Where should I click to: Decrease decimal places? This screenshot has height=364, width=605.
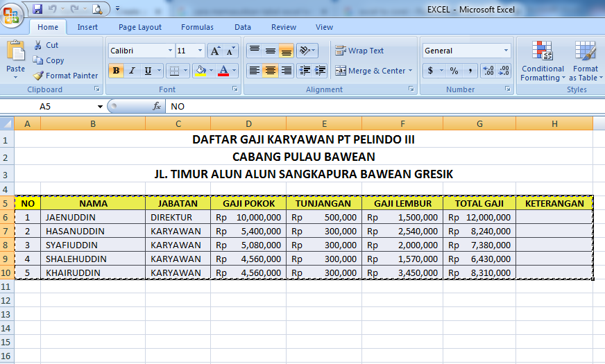(504, 71)
